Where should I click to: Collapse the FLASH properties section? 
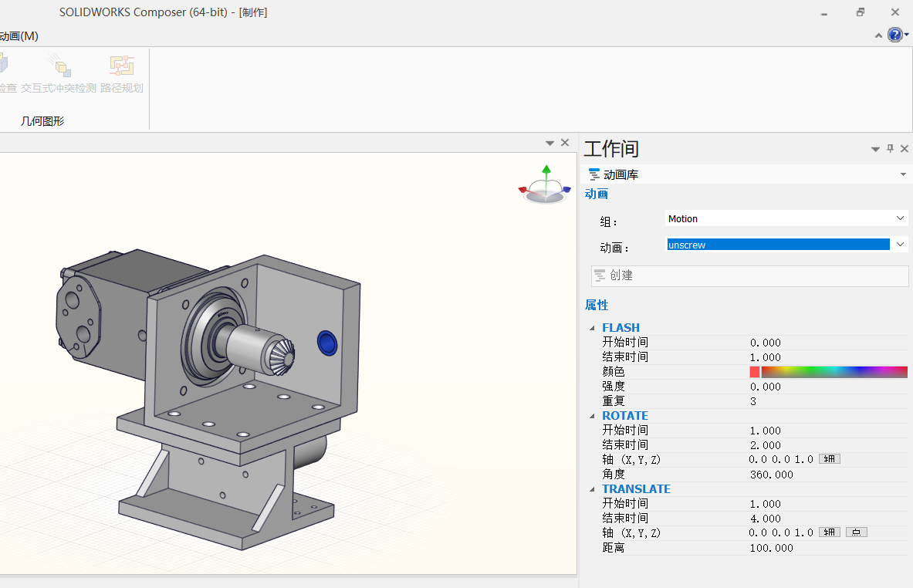(593, 327)
